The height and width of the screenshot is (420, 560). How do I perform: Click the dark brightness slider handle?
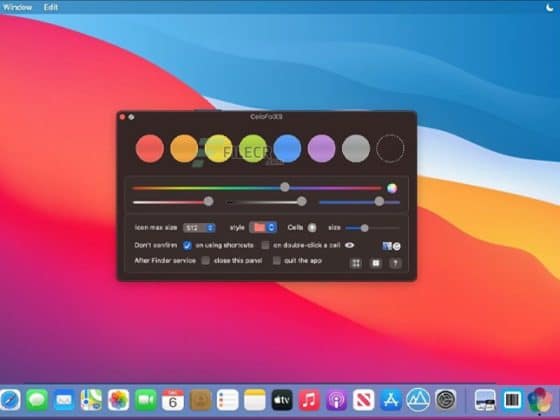[302, 201]
